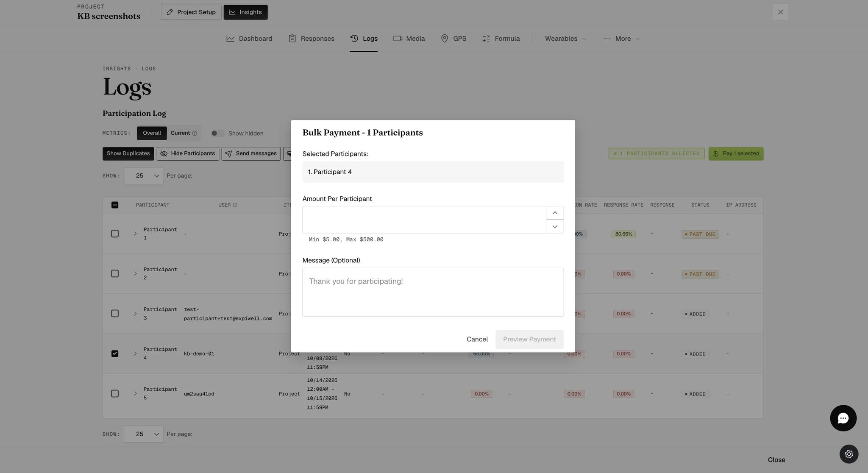Click the Preview Payment button
This screenshot has height=473, width=868.
[x=529, y=339]
